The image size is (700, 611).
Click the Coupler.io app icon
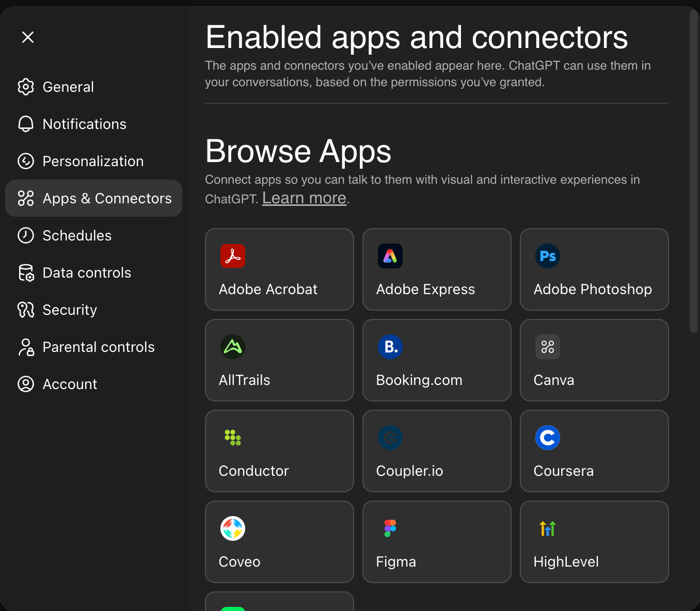click(390, 438)
